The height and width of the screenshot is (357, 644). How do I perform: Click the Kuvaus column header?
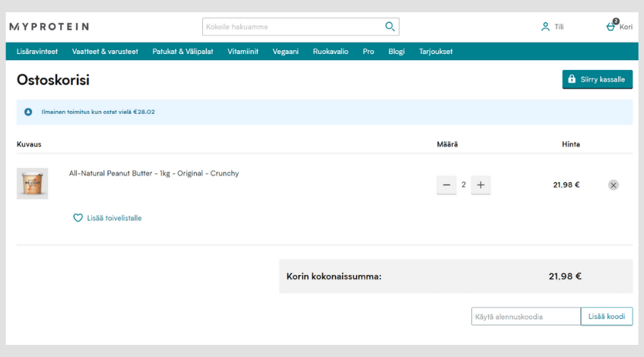[x=29, y=144]
